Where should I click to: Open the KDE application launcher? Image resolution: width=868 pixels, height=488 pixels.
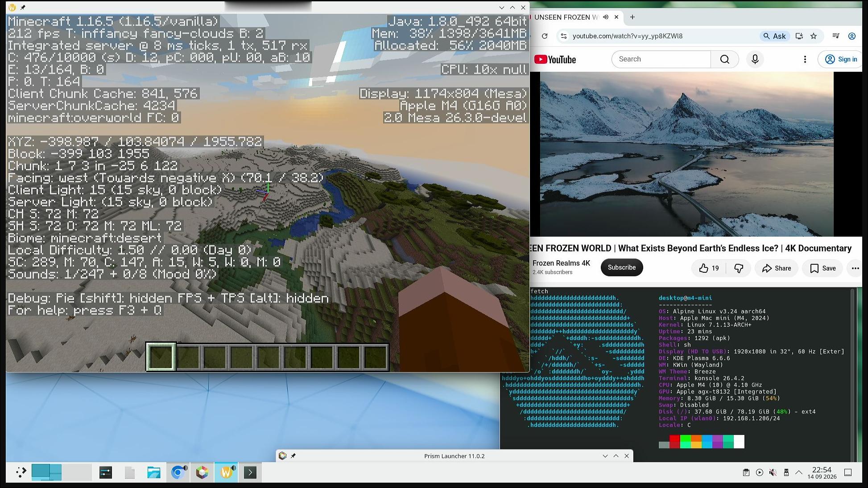click(21, 472)
